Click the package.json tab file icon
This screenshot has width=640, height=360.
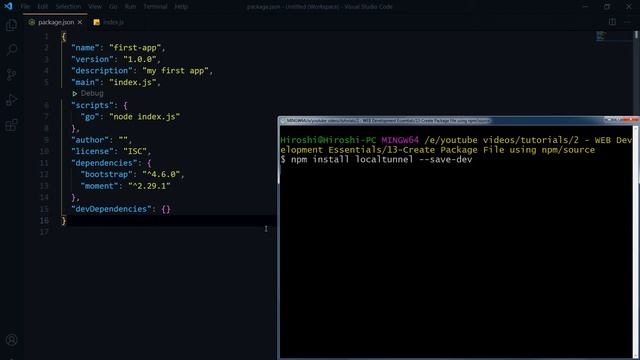point(32,22)
